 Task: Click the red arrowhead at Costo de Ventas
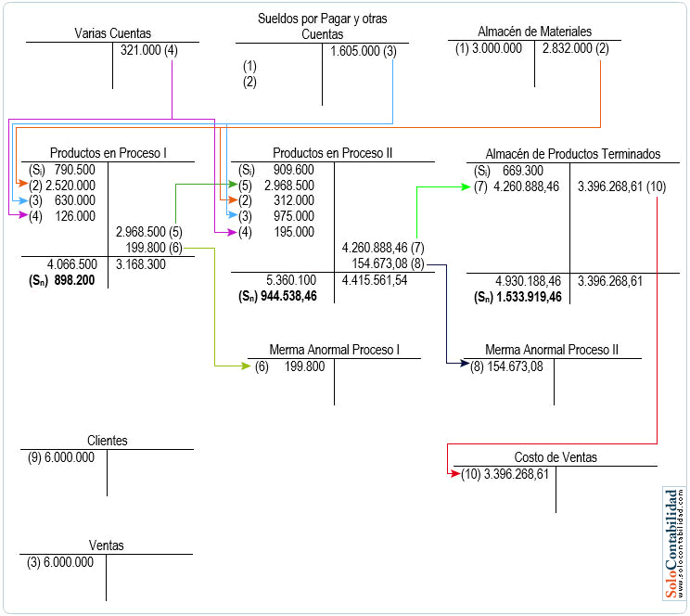[454, 474]
